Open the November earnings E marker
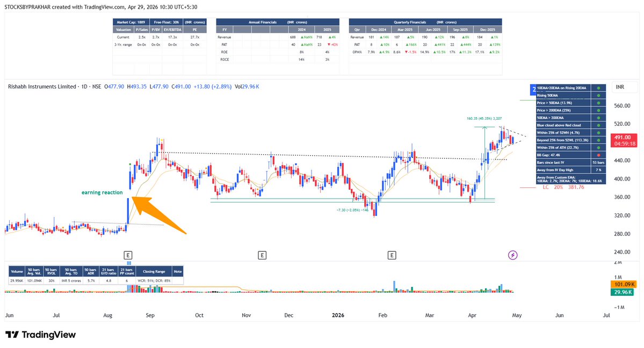644x348 pixels. click(x=262, y=255)
